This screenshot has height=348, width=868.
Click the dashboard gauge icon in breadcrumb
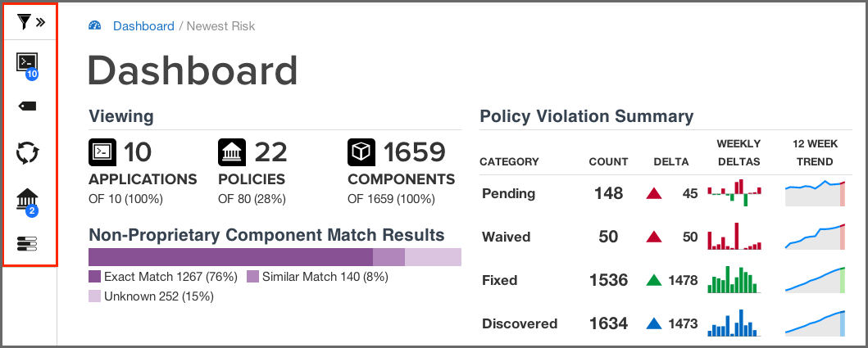point(95,25)
